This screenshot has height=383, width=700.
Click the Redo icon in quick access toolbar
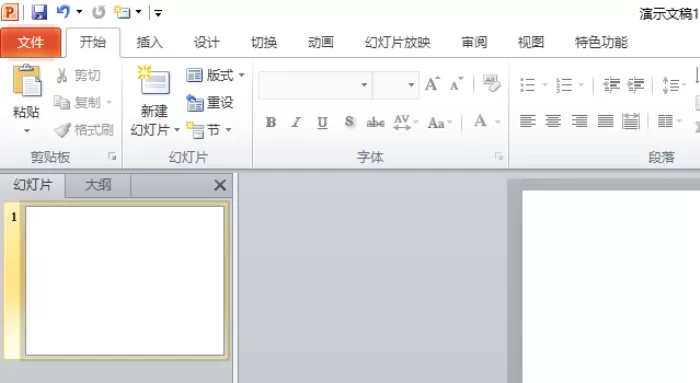pyautogui.click(x=99, y=12)
